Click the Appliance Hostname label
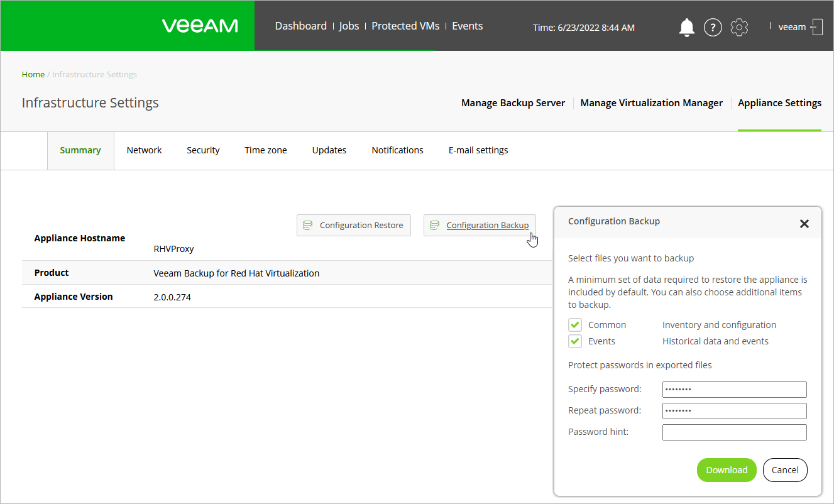834x504 pixels. tap(80, 238)
